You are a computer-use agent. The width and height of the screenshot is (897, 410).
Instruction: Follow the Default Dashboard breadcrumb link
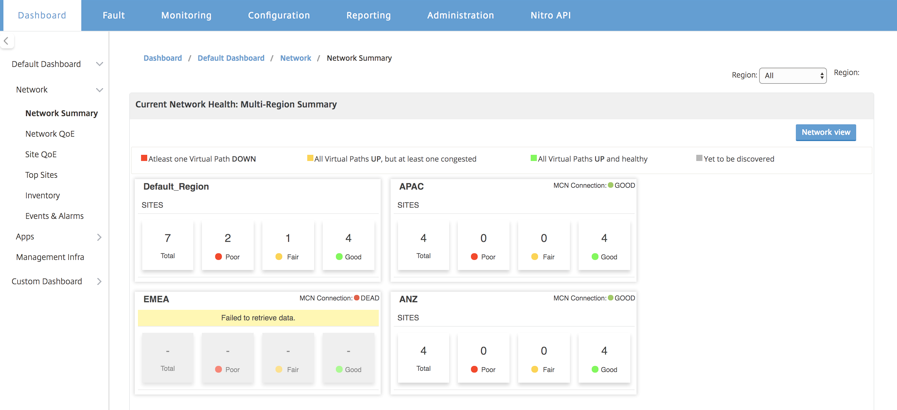231,58
